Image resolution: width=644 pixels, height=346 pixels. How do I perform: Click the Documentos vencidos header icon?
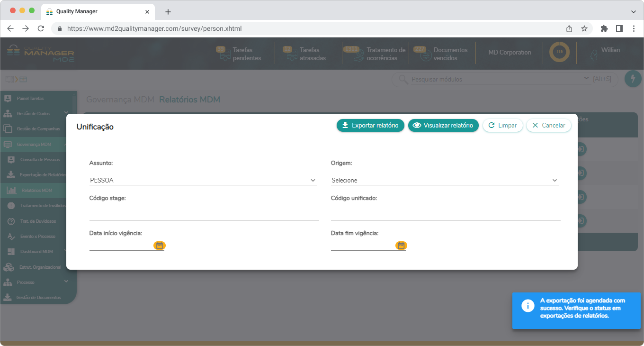[426, 55]
